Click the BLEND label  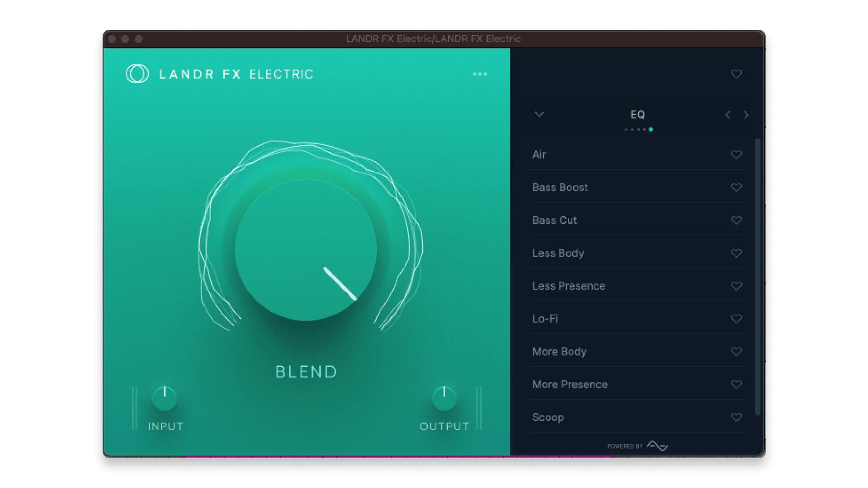[306, 372]
